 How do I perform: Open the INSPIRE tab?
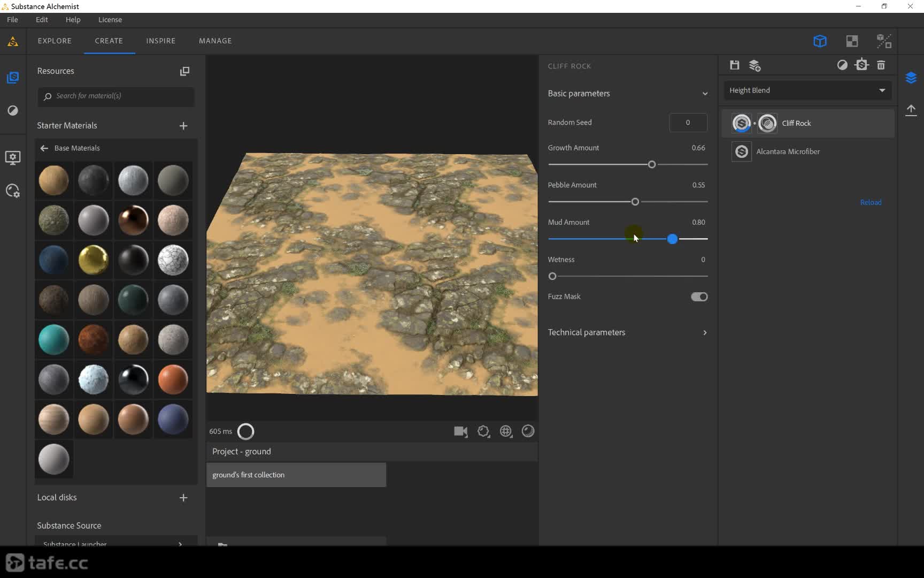[161, 41]
